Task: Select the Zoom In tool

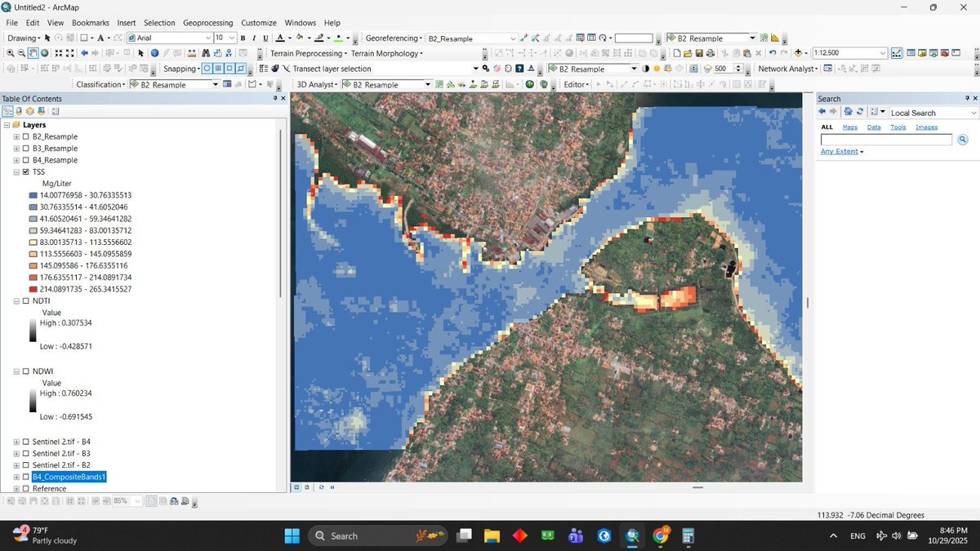Action: [11, 53]
